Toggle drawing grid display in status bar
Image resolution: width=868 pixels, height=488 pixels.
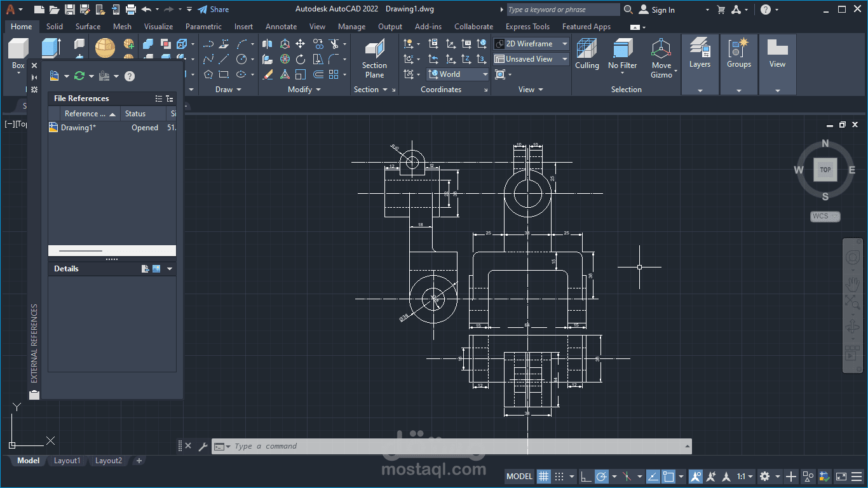[544, 477]
